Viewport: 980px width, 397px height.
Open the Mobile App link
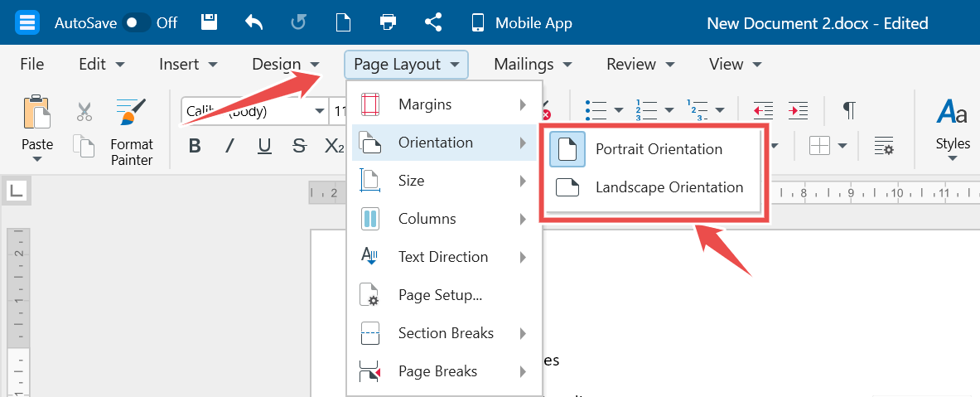(x=521, y=23)
